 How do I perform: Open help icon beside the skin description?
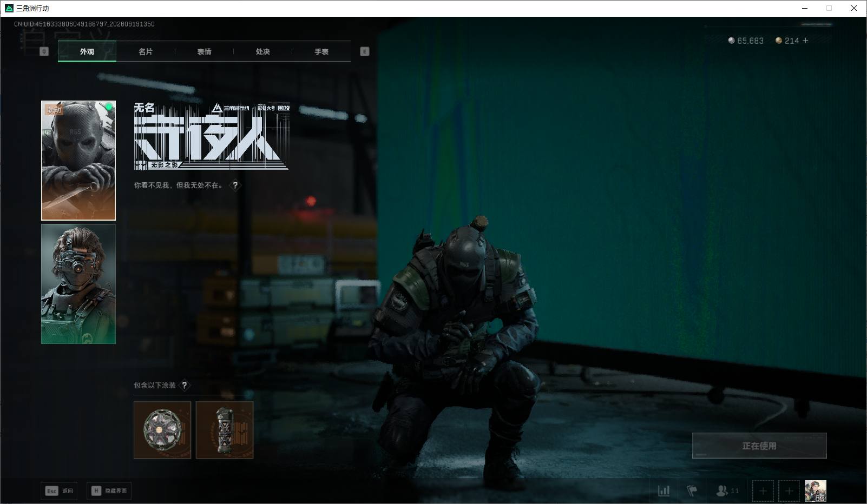click(235, 185)
